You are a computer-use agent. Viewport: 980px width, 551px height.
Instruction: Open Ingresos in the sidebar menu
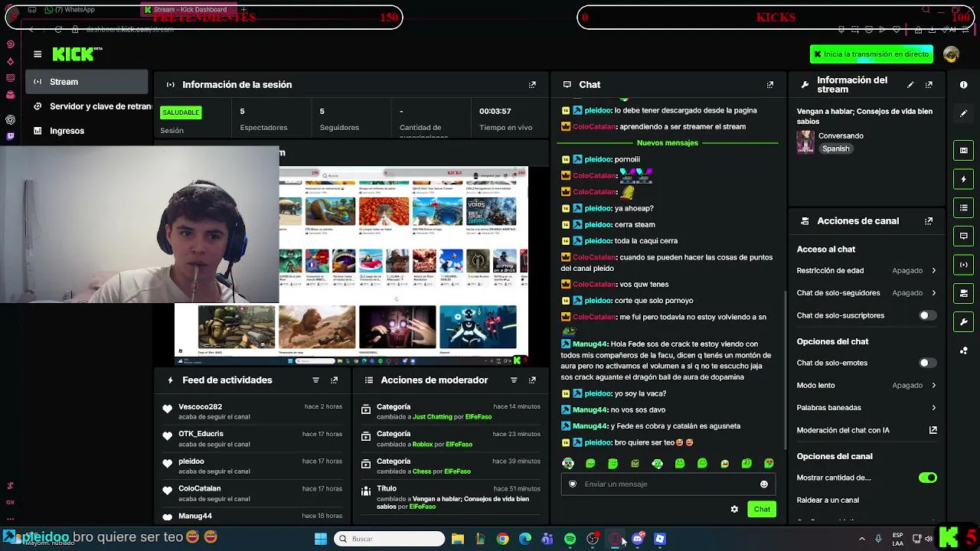[x=87, y=131]
